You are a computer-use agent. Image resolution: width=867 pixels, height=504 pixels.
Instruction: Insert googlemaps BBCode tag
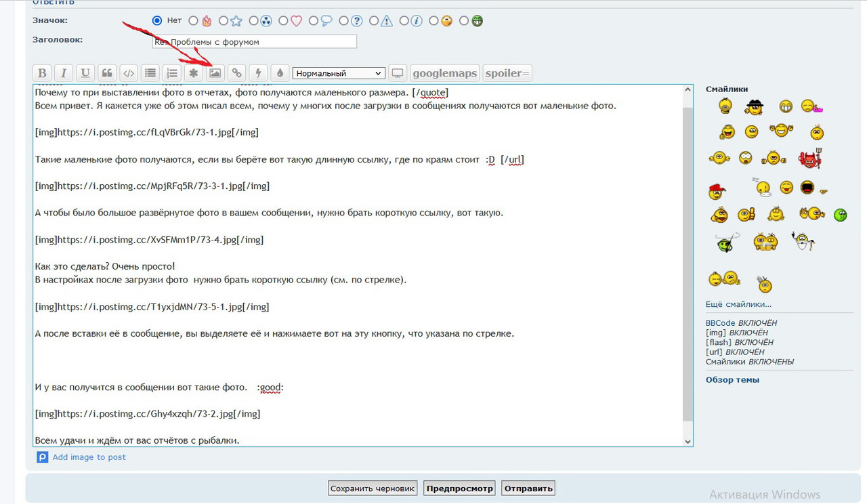tap(444, 73)
